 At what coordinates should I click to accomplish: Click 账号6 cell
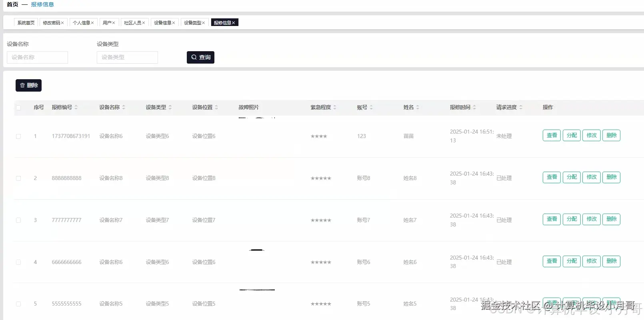[364, 262]
